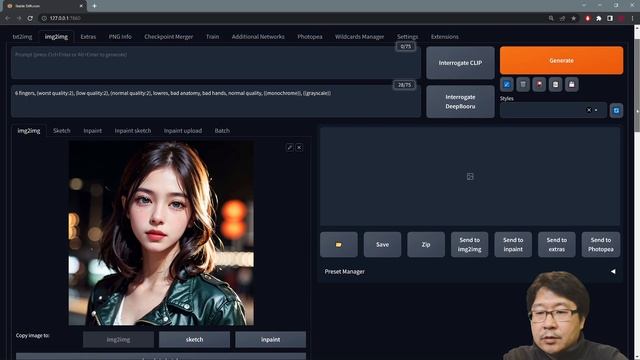Click Send to Photopea button
Viewport: 640px width, 360px height.
[601, 244]
